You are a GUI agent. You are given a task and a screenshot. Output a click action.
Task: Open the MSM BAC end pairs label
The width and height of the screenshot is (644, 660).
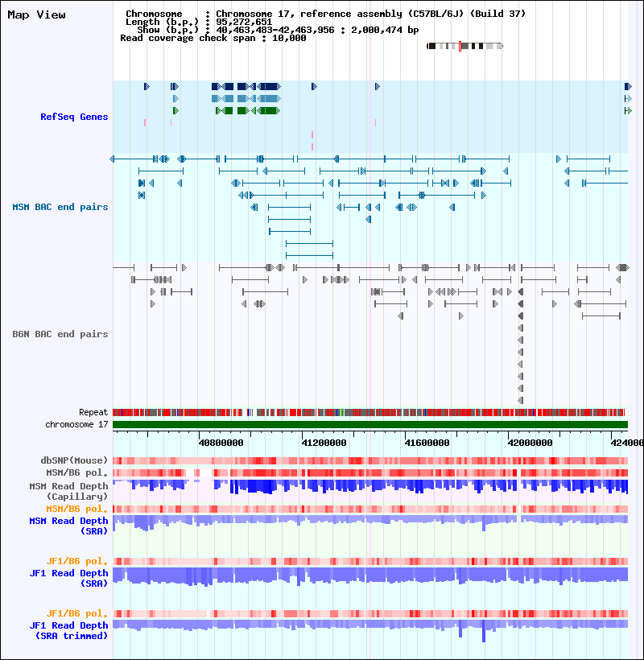tap(60, 207)
